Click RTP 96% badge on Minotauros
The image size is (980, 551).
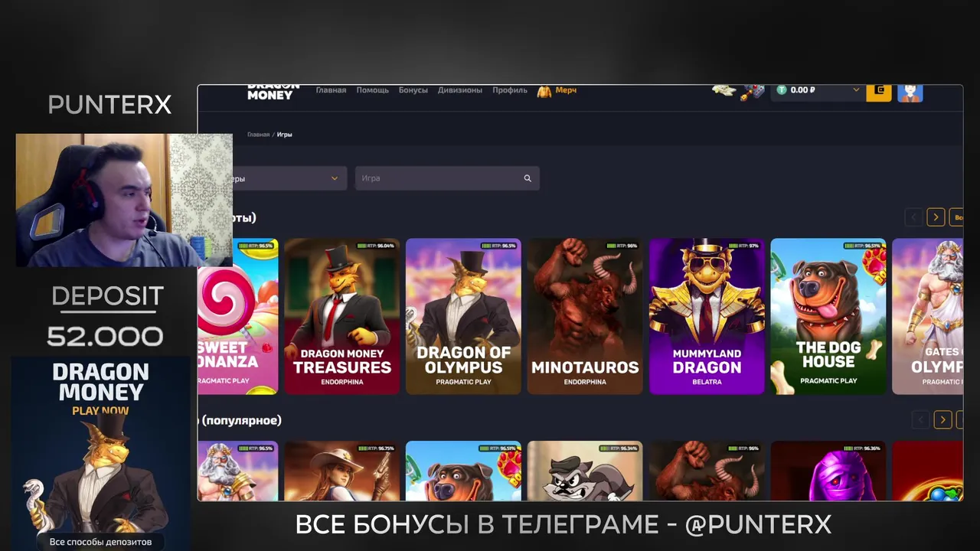tap(621, 246)
